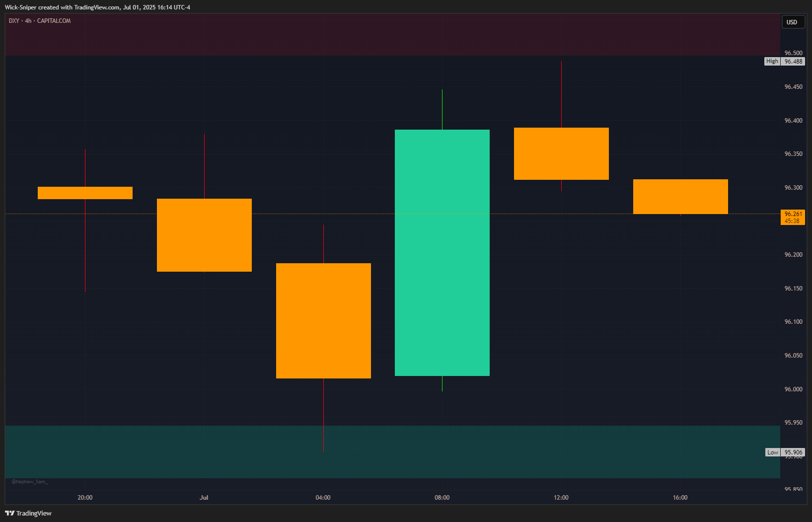
Task: Select the Low 95.906 price label
Action: pos(785,452)
